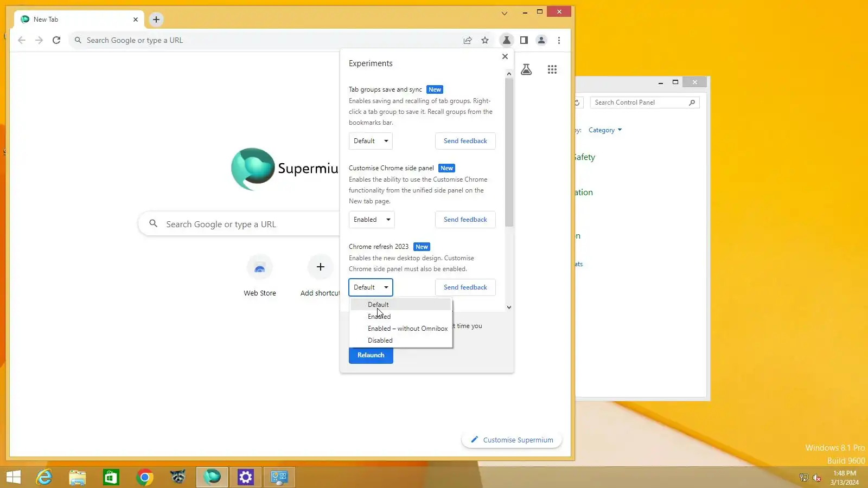Open Windows Store from taskbar
This screenshot has width=868, height=488.
pyautogui.click(x=111, y=477)
